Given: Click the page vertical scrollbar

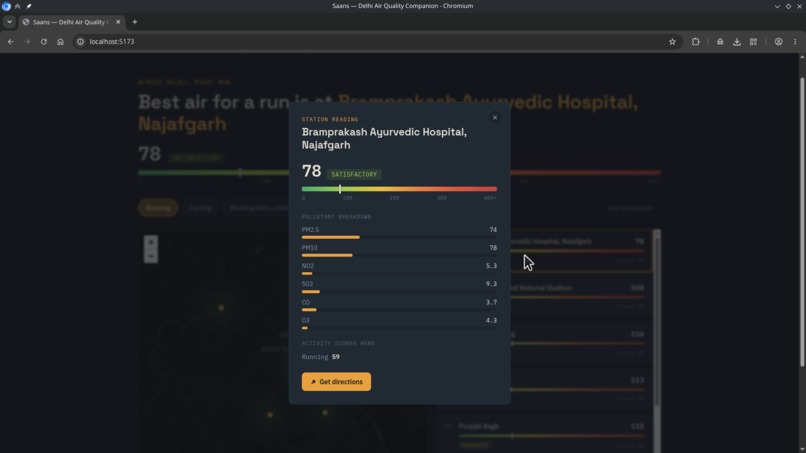Looking at the screenshot, I should [x=802, y=221].
